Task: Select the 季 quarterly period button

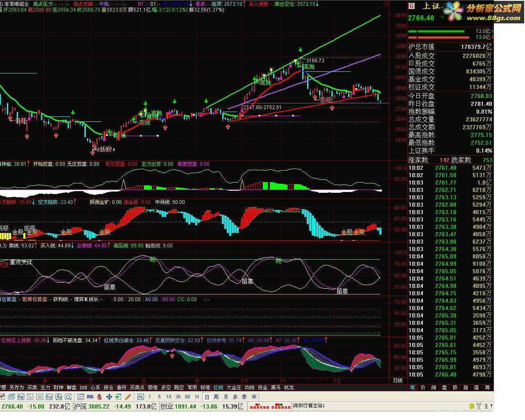Action: (x=244, y=397)
